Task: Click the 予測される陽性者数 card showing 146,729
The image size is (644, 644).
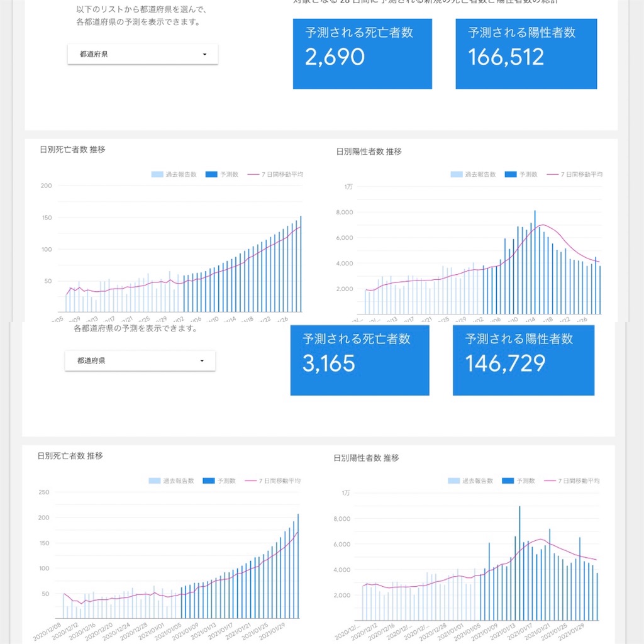Action: tap(523, 360)
